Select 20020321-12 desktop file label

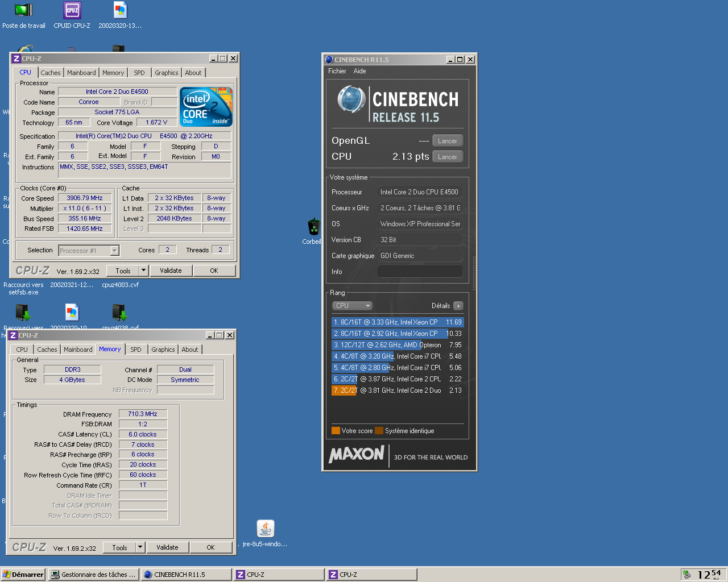click(72, 285)
